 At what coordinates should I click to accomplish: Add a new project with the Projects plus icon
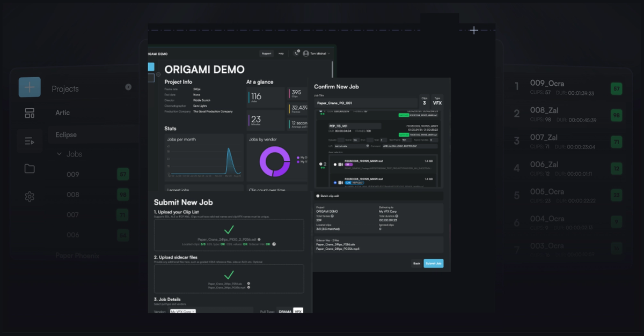point(128,87)
